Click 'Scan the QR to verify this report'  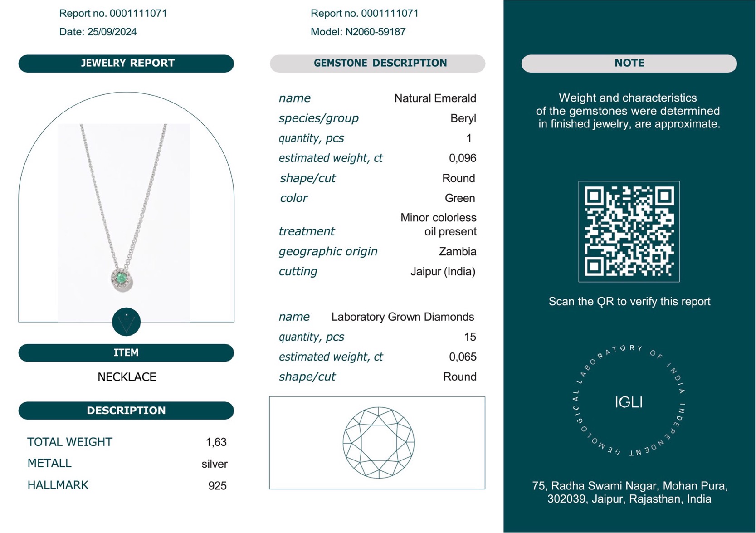(629, 302)
